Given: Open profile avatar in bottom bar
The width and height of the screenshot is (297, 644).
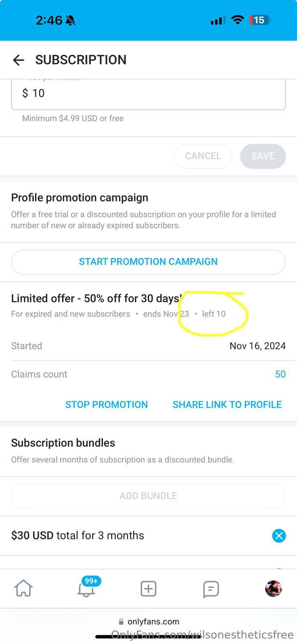Looking at the screenshot, I should pyautogui.click(x=273, y=588).
